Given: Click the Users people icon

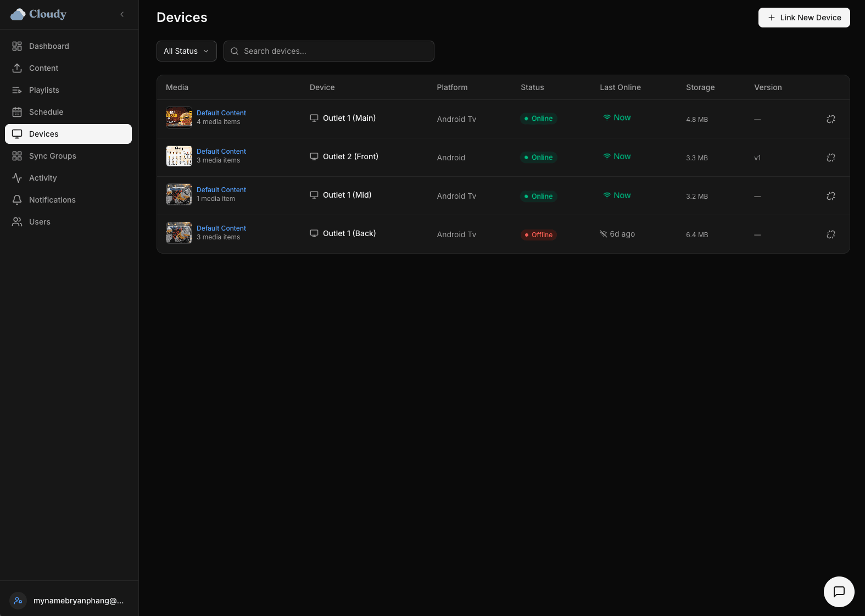Looking at the screenshot, I should [x=17, y=222].
